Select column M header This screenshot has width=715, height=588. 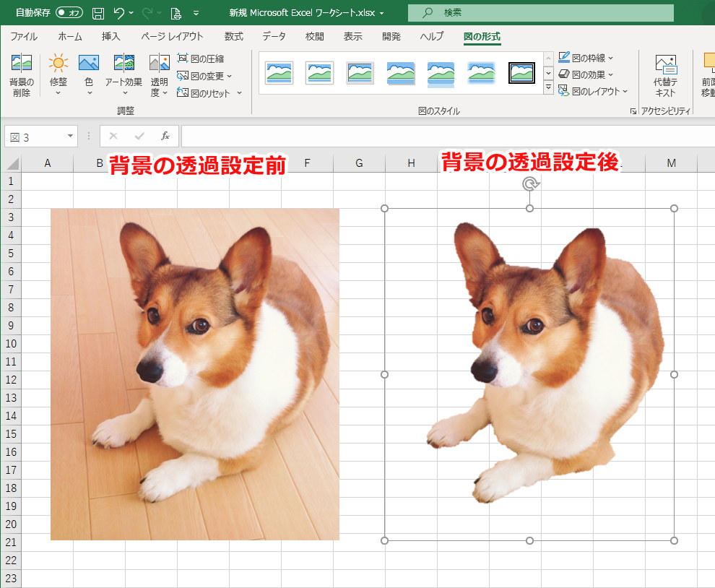tap(671, 163)
